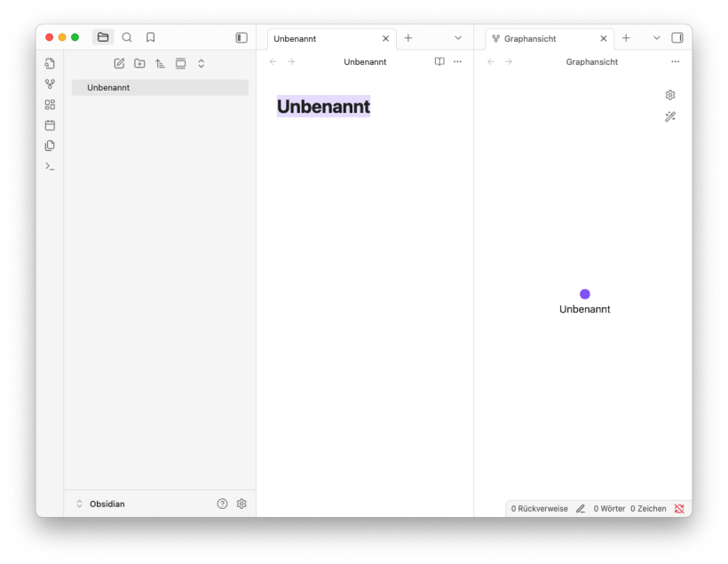Click the purple Unbenannt graph node
The width and height of the screenshot is (728, 564).
point(585,294)
